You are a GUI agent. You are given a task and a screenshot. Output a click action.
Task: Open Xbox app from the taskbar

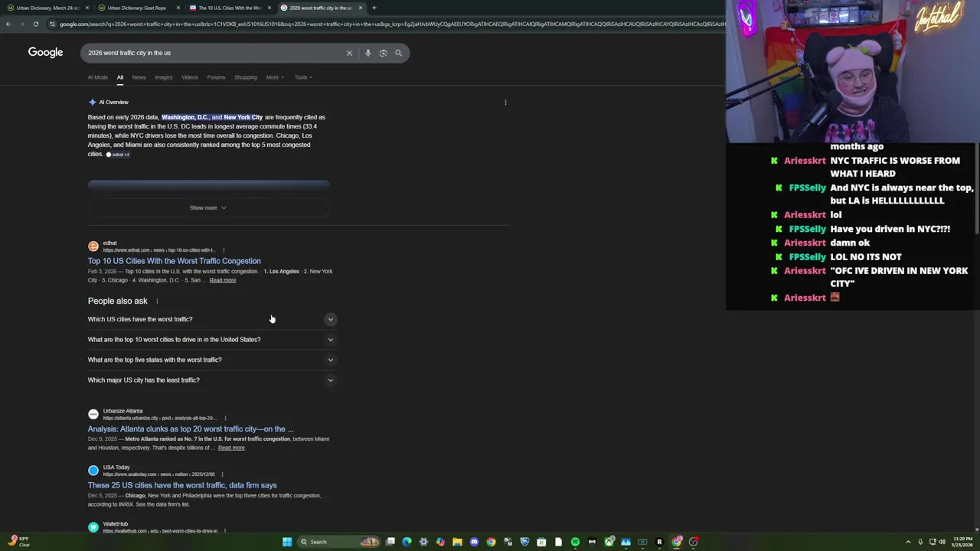point(609,542)
